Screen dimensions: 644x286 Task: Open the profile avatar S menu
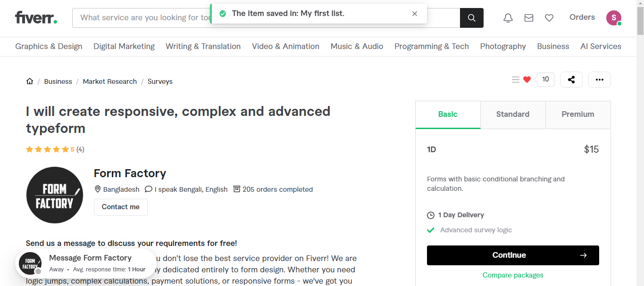614,18
